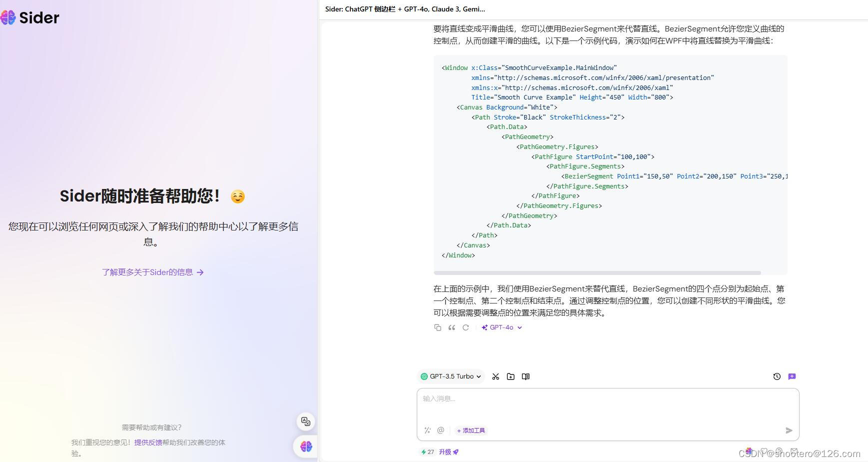Click the floating Sider brain button

pyautogui.click(x=306, y=446)
